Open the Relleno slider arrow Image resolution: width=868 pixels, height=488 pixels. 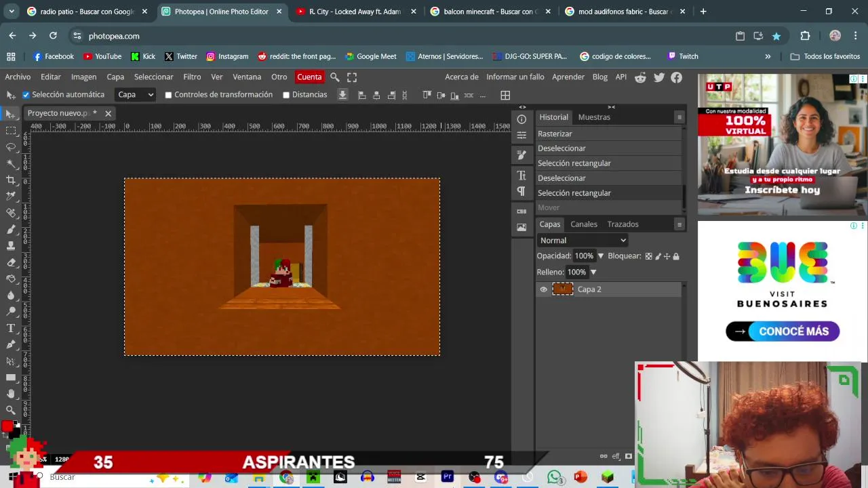click(x=593, y=272)
